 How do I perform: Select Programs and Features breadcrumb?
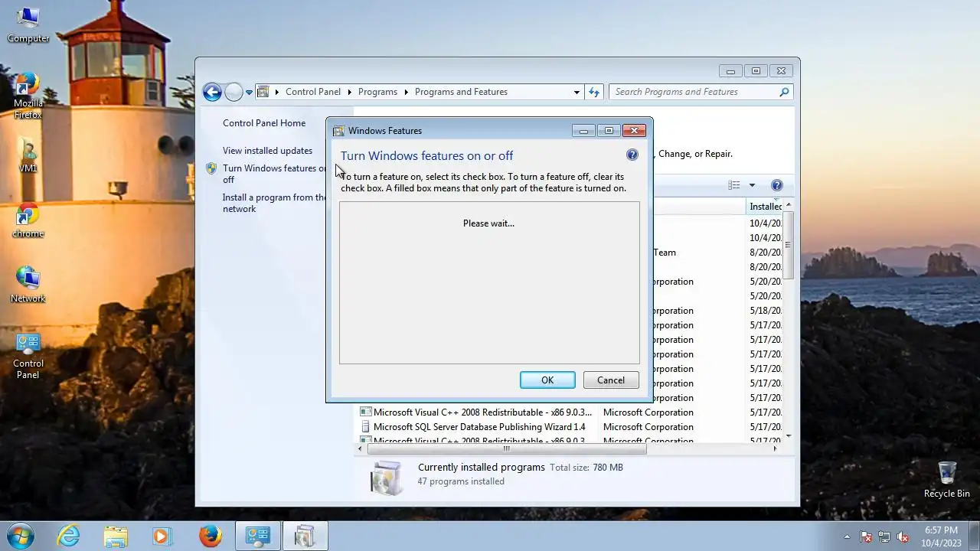pos(461,92)
